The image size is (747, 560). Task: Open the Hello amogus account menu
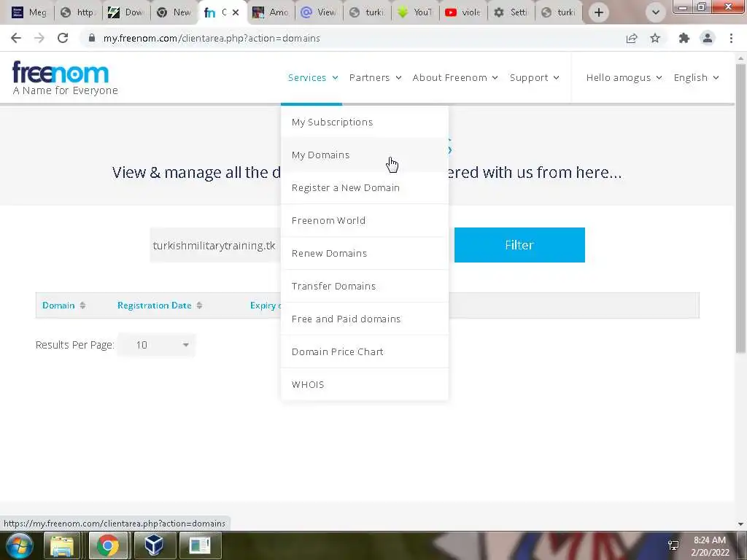click(x=624, y=77)
